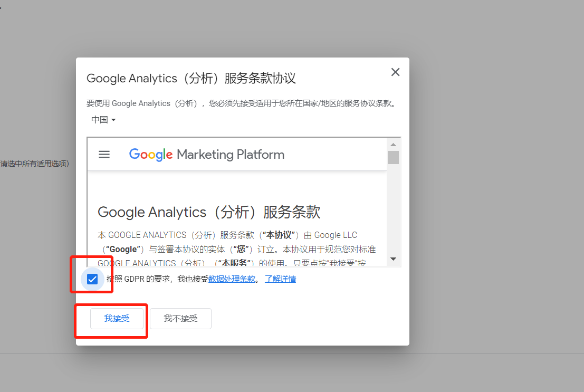Open the hamburger menu in Marketing Platform header
Image resolution: width=584 pixels, height=392 pixels.
(x=104, y=154)
